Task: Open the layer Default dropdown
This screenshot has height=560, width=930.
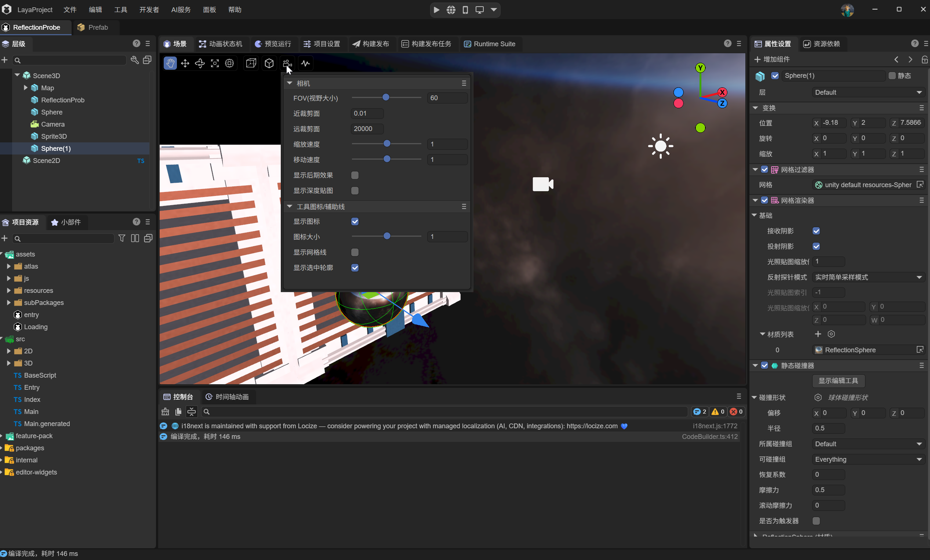Action: [x=868, y=92]
